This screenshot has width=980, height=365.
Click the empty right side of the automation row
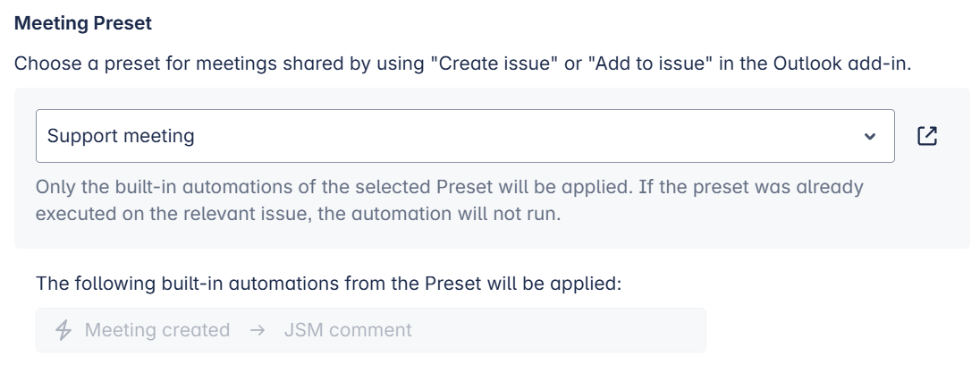tap(581, 330)
